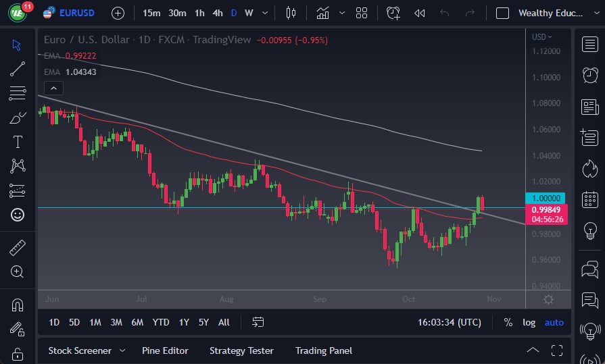Click the EURUSD symbol search field
The width and height of the screenshot is (605, 364).
pos(76,13)
